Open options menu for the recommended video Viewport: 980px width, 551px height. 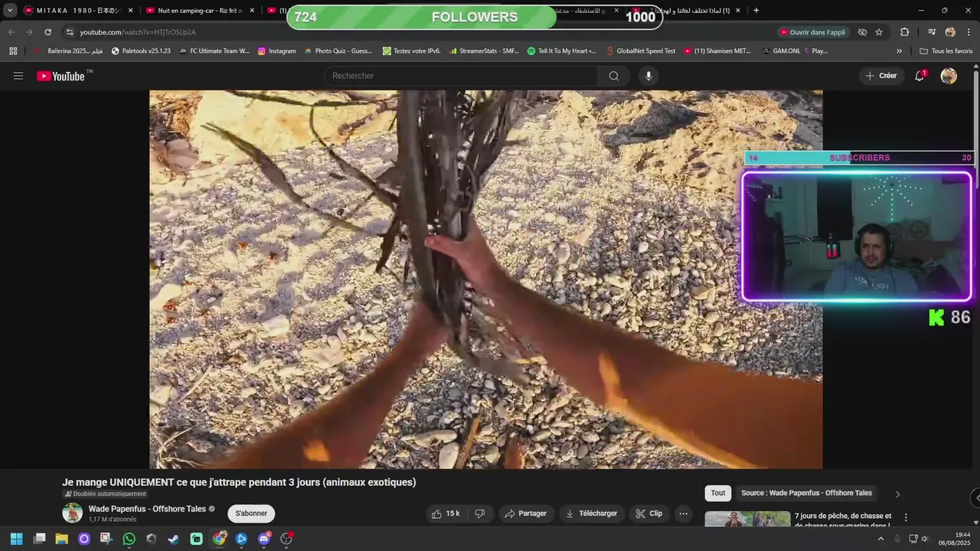tap(906, 517)
